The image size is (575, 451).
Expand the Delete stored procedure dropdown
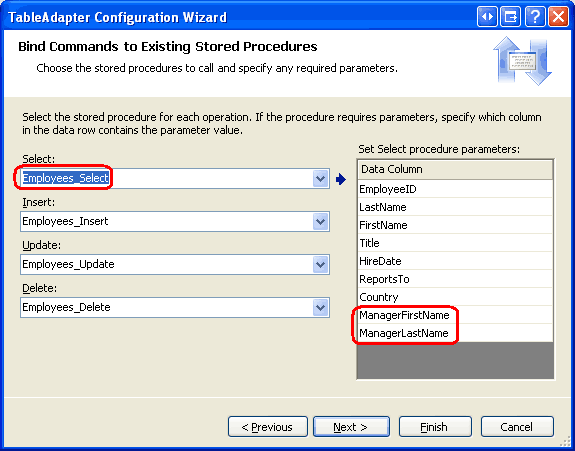click(x=321, y=307)
